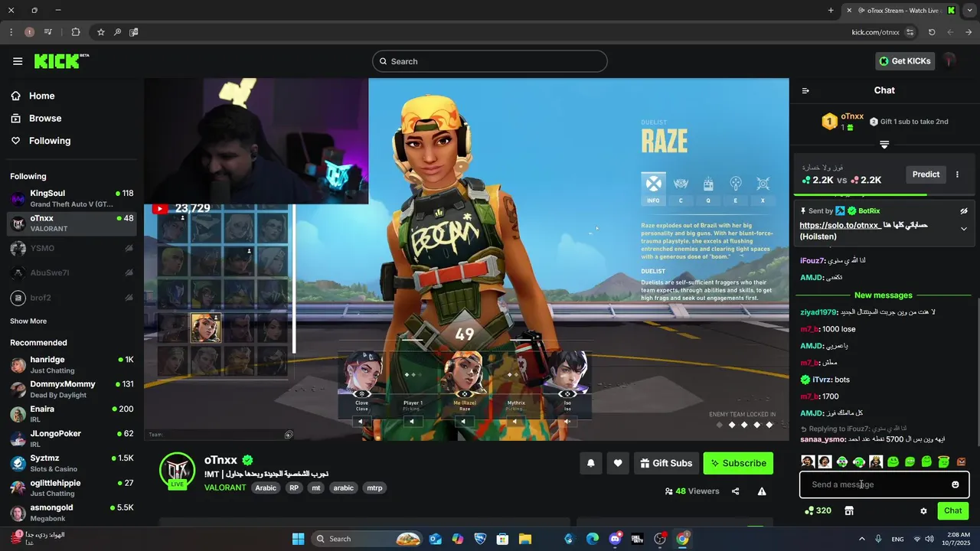
Task: Open a new browser tab
Action: coord(831,10)
